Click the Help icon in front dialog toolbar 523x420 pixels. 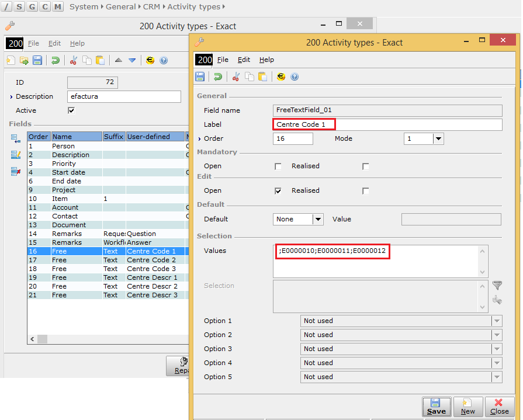pyautogui.click(x=294, y=77)
